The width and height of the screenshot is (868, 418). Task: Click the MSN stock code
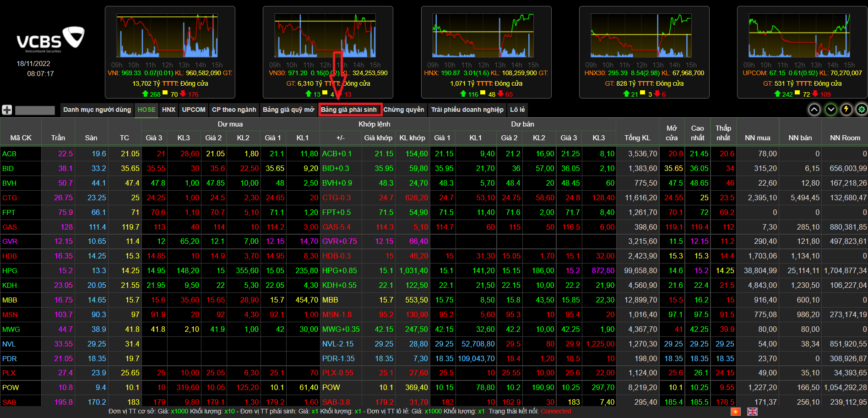(x=10, y=315)
